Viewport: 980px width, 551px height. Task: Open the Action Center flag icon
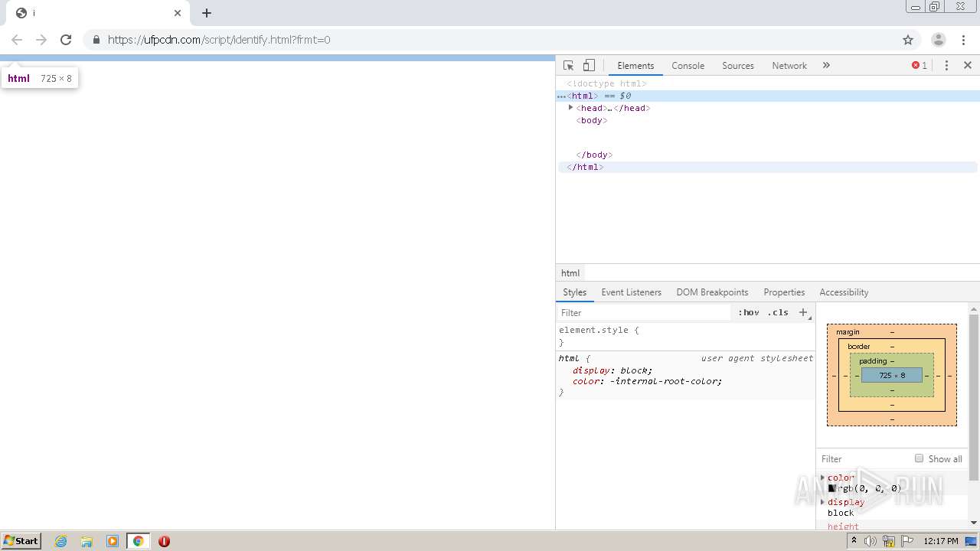pyautogui.click(x=907, y=541)
